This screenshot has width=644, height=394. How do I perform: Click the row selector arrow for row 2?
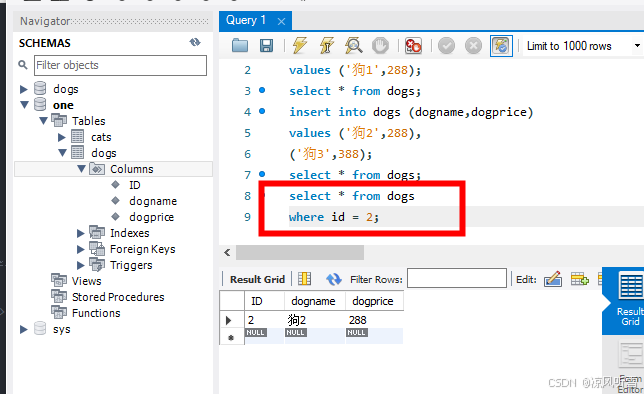click(x=229, y=320)
